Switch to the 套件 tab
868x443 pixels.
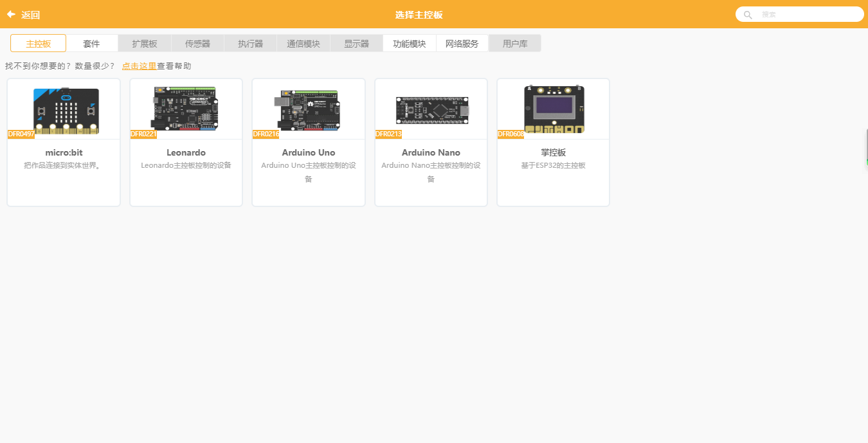pyautogui.click(x=92, y=43)
